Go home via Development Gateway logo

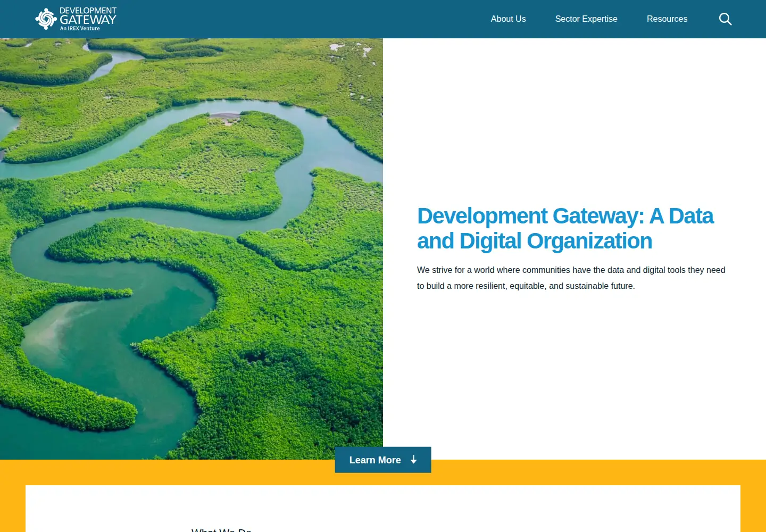click(x=76, y=19)
